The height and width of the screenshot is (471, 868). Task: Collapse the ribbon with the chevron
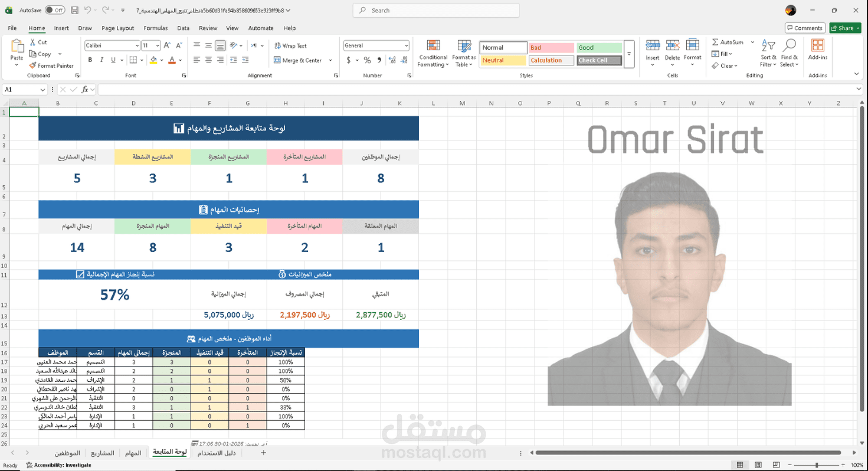point(857,74)
